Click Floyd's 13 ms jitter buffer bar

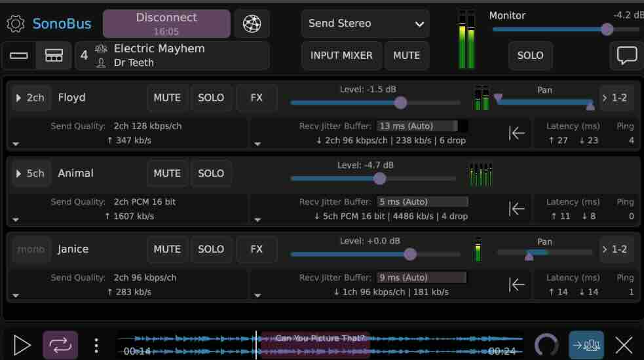tap(421, 126)
